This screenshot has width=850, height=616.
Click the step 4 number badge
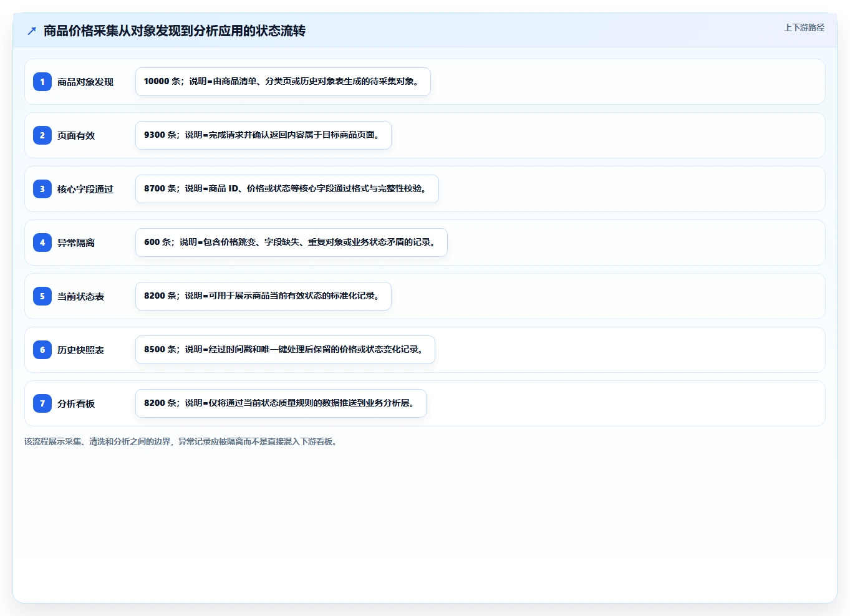coord(42,243)
